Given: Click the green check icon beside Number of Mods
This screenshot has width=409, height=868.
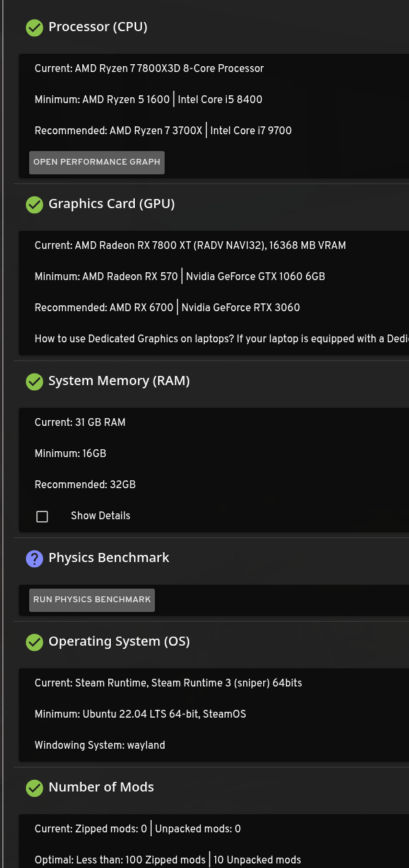Looking at the screenshot, I should (x=34, y=788).
